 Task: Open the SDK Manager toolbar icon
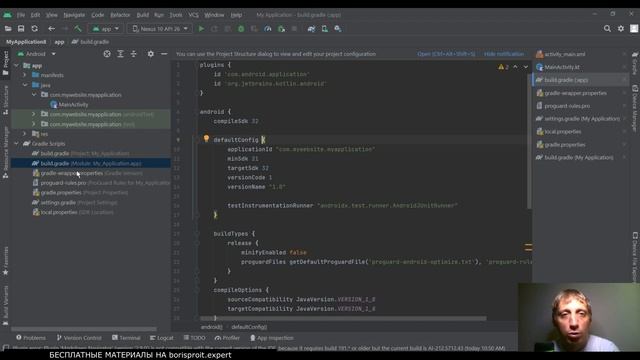tap(338, 29)
